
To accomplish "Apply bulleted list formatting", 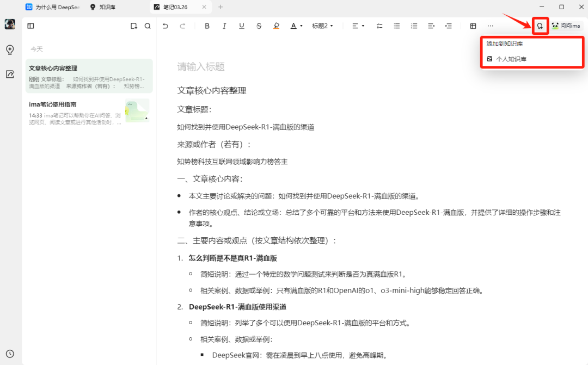I will pyautogui.click(x=397, y=26).
